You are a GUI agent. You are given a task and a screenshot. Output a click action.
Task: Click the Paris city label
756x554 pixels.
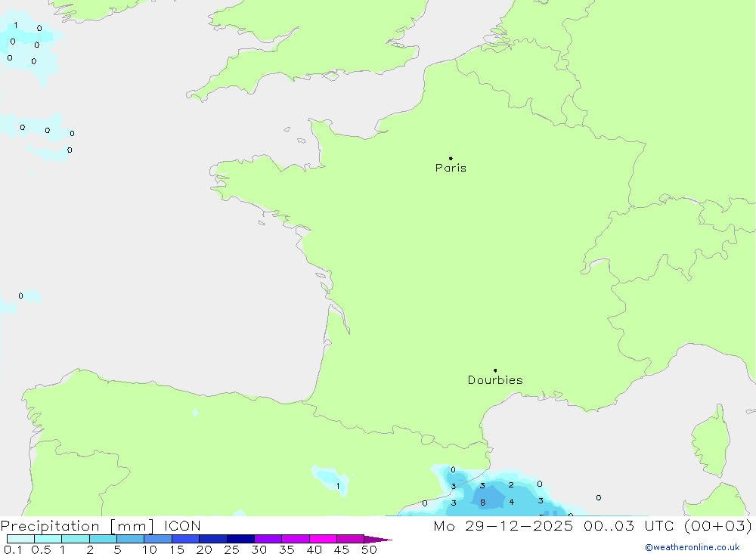[x=451, y=168]
